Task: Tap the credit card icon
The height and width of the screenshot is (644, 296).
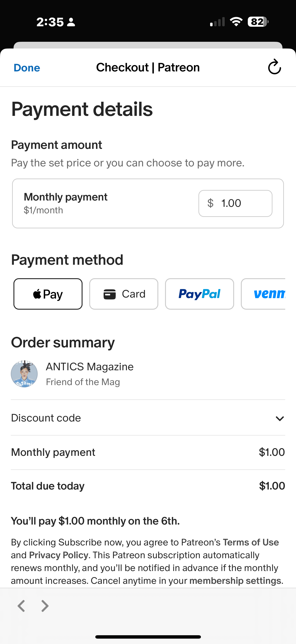Action: pos(110,294)
